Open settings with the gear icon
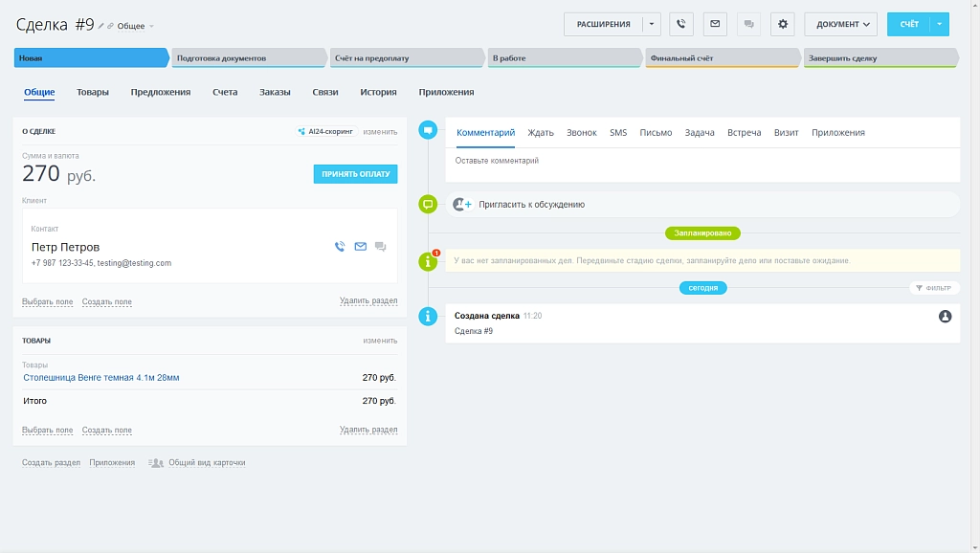The height and width of the screenshot is (553, 980). click(x=783, y=24)
